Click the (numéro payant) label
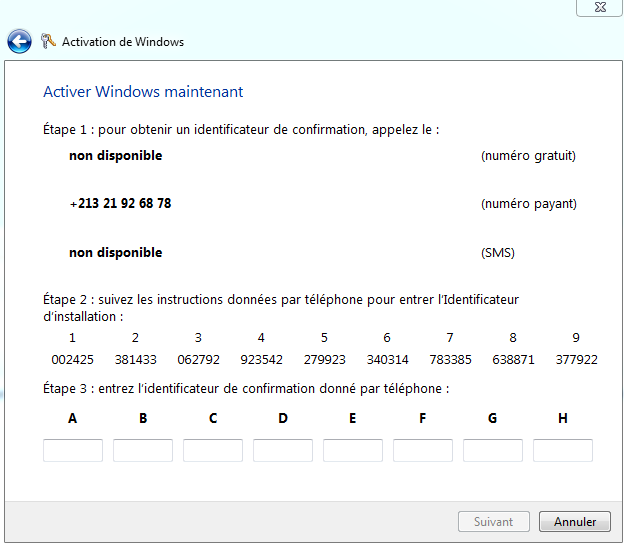The image size is (624, 546). click(x=529, y=204)
